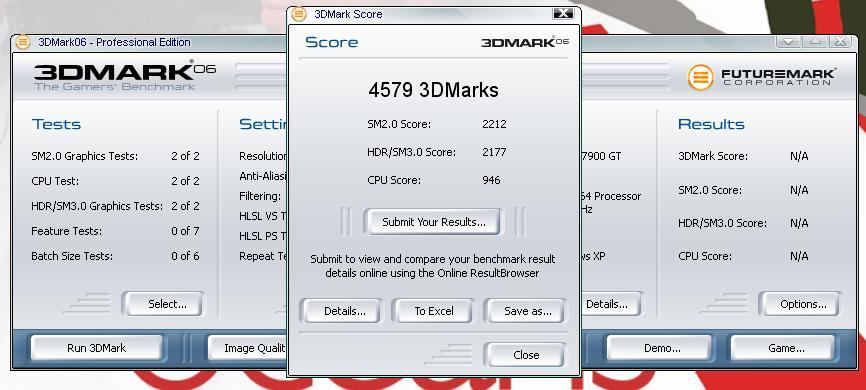Image resolution: width=866 pixels, height=390 pixels.
Task: Export results with To Excel button
Action: pyautogui.click(x=434, y=311)
